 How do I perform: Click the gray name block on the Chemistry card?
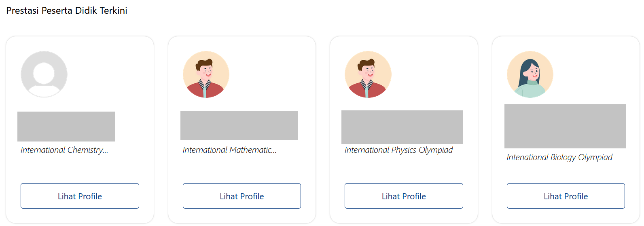pos(66,127)
